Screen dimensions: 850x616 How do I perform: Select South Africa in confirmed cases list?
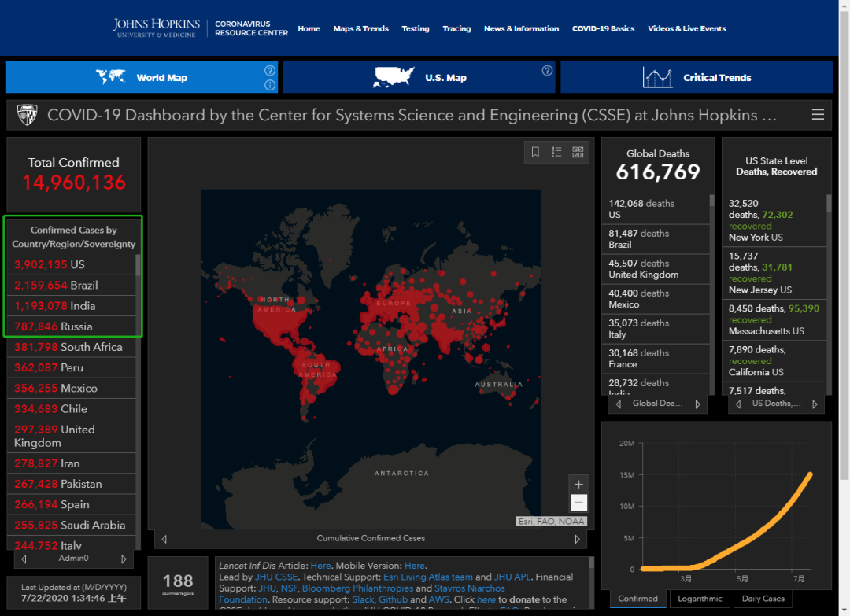tap(71, 347)
